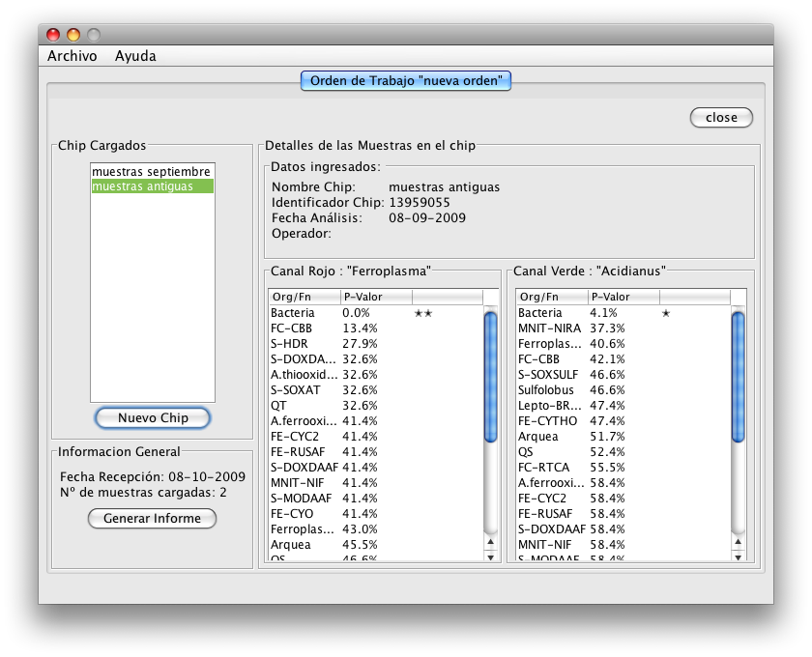Click the Nuevo Chip button
The image size is (812, 657).
(x=153, y=417)
